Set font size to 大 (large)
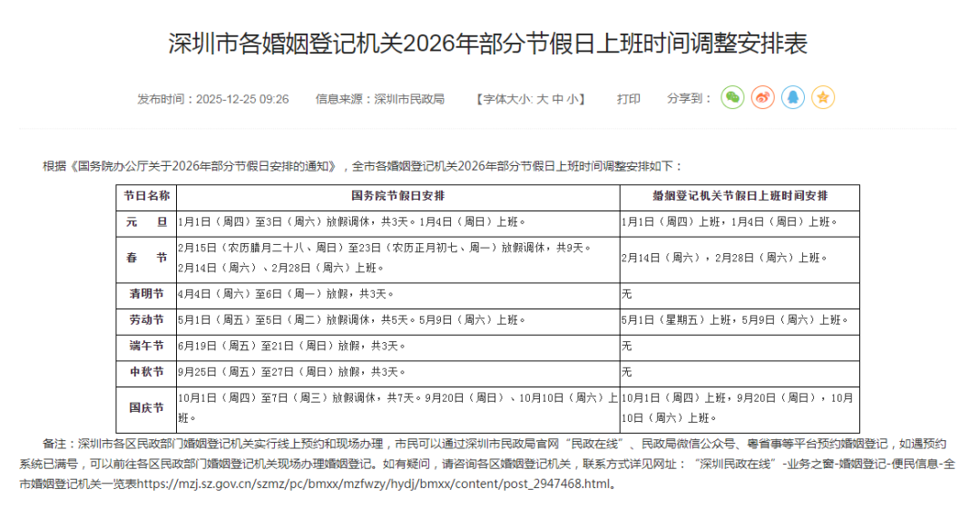 (x=543, y=99)
